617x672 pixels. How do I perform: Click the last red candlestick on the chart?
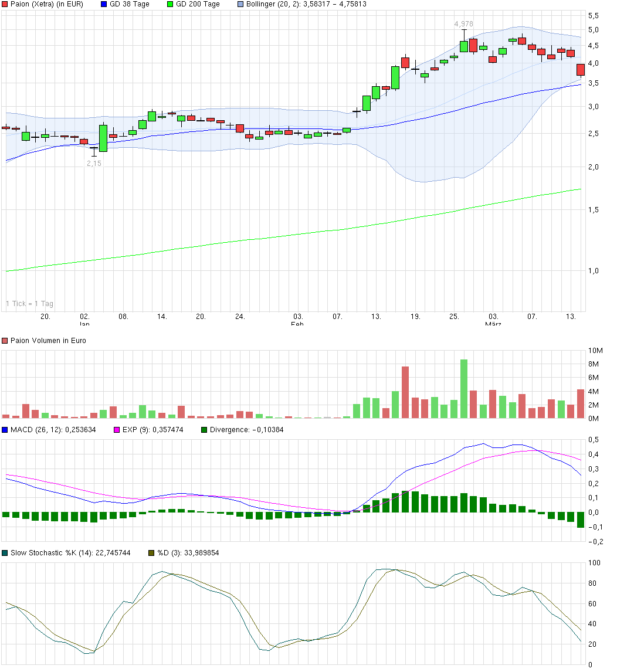click(581, 70)
